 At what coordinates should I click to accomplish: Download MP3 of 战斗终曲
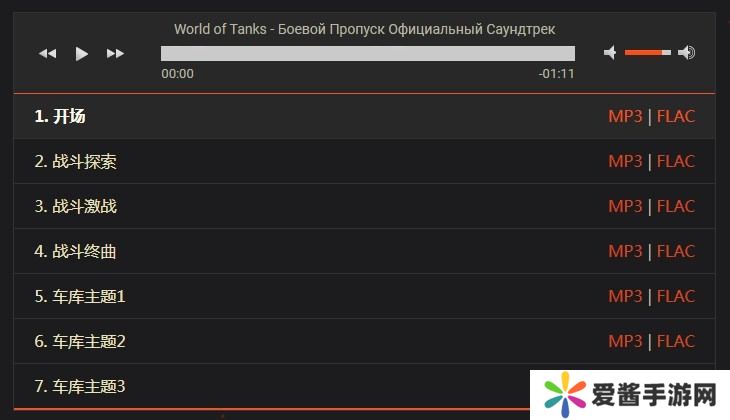pyautogui.click(x=625, y=251)
